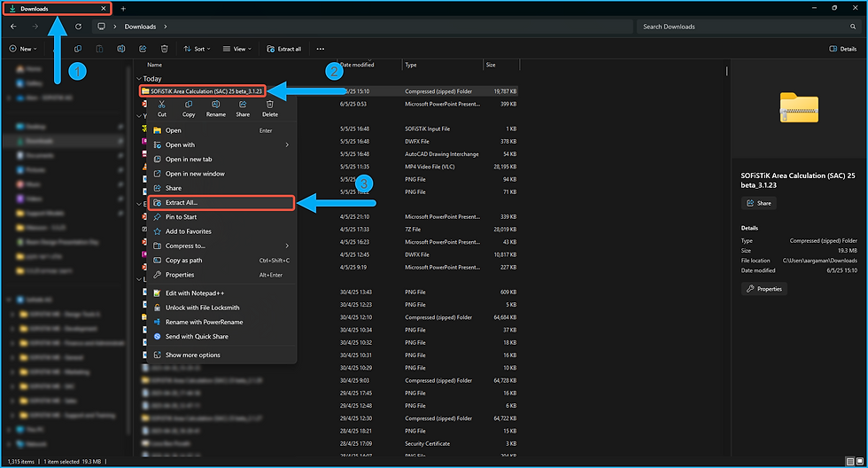Select Share in the context menu list

(x=222, y=188)
